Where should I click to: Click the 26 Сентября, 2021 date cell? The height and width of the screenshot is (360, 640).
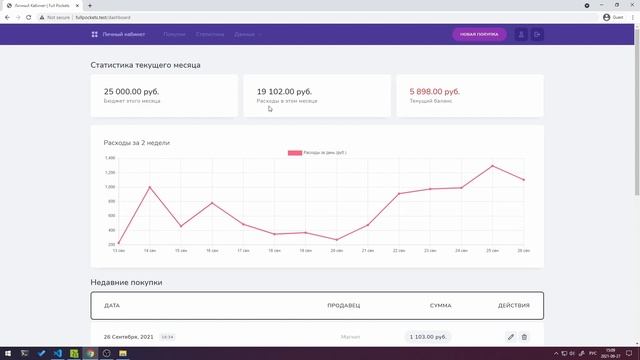(129, 337)
